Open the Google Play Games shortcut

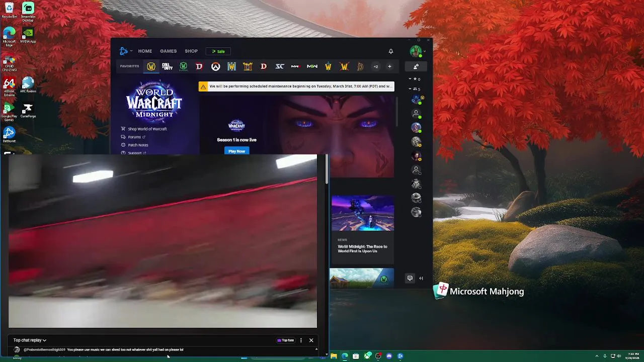pyautogui.click(x=9, y=112)
